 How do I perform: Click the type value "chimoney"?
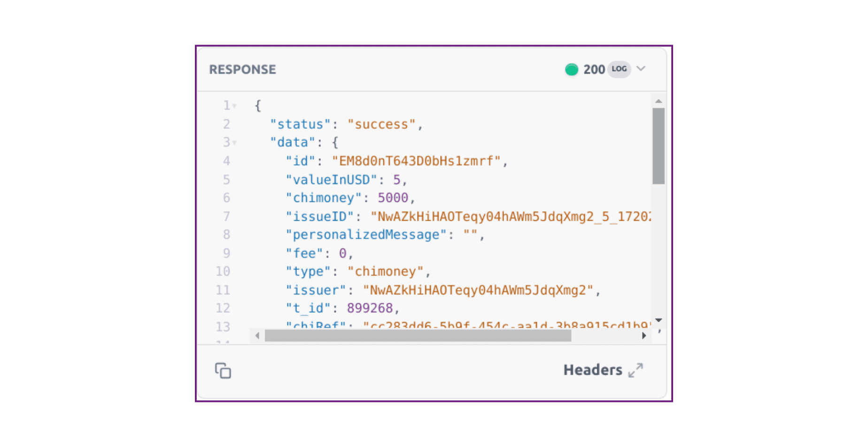386,271
